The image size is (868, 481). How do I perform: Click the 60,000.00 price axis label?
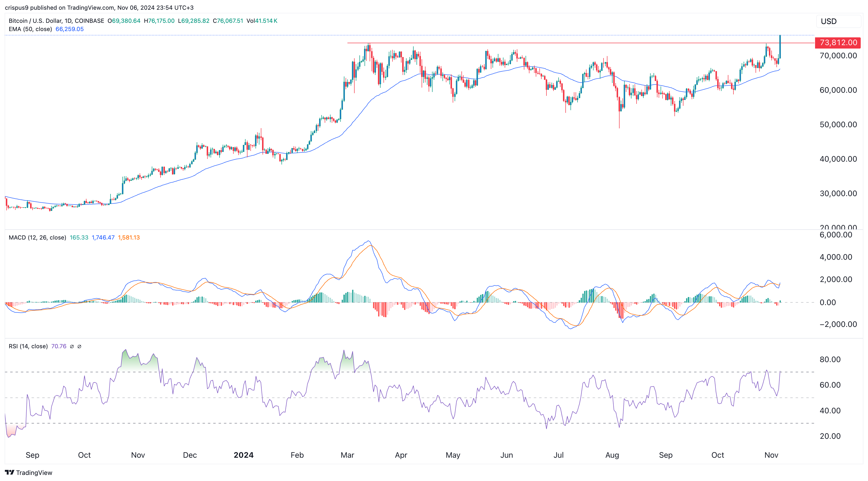click(838, 90)
